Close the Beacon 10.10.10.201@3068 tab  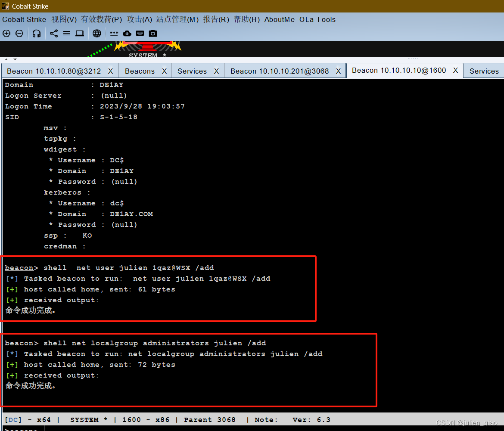tap(338, 71)
